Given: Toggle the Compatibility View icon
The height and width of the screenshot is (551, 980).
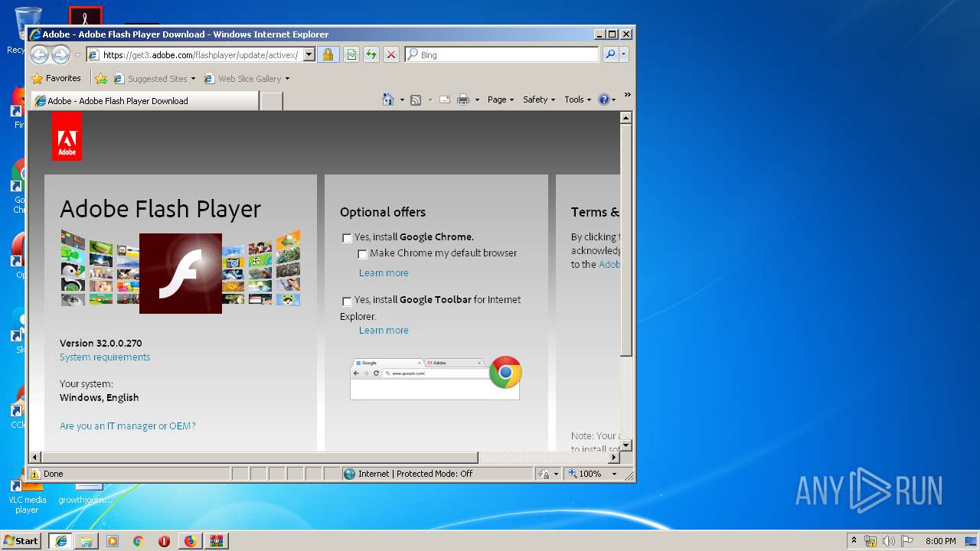Looking at the screenshot, I should [351, 54].
